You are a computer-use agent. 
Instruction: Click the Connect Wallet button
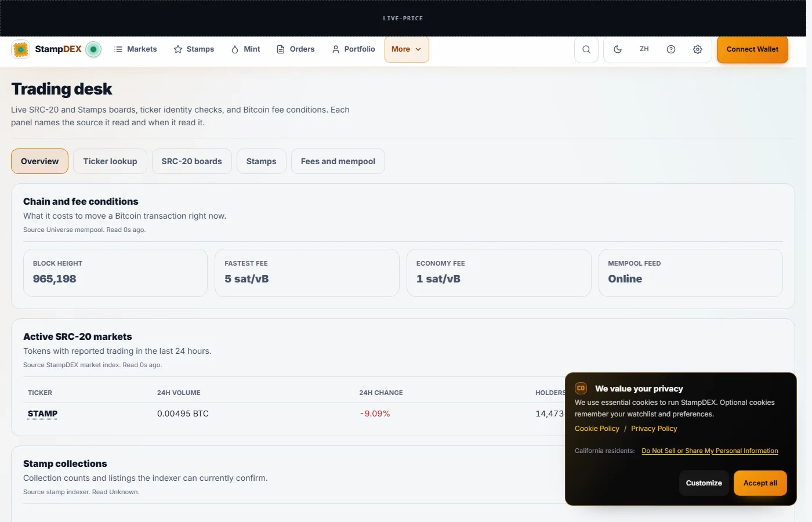pos(752,49)
